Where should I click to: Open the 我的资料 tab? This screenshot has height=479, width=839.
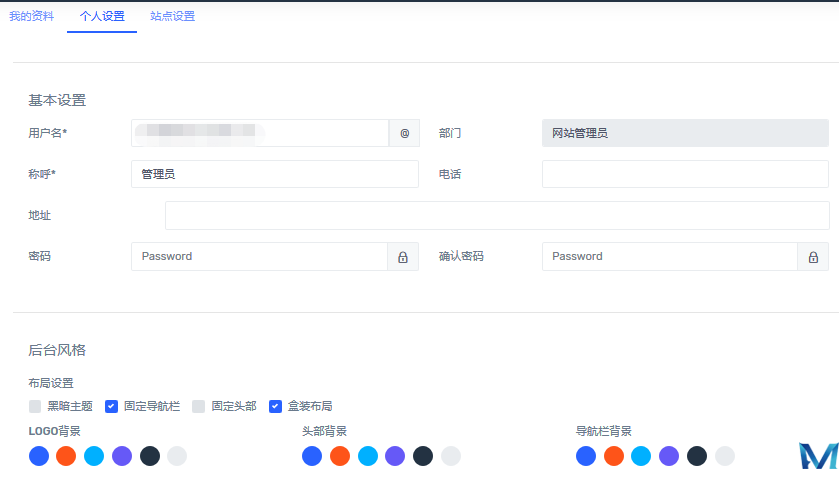31,16
